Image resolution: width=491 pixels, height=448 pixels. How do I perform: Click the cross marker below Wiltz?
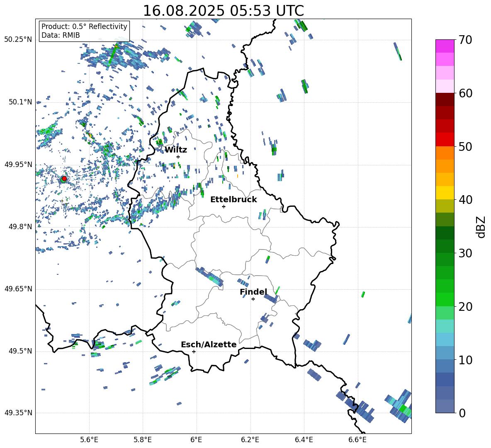[178, 157]
